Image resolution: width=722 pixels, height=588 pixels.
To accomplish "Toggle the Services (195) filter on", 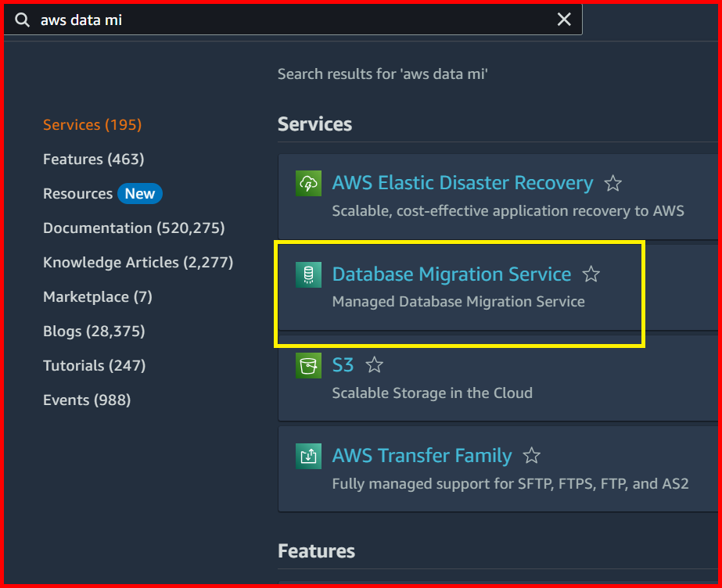I will click(93, 124).
